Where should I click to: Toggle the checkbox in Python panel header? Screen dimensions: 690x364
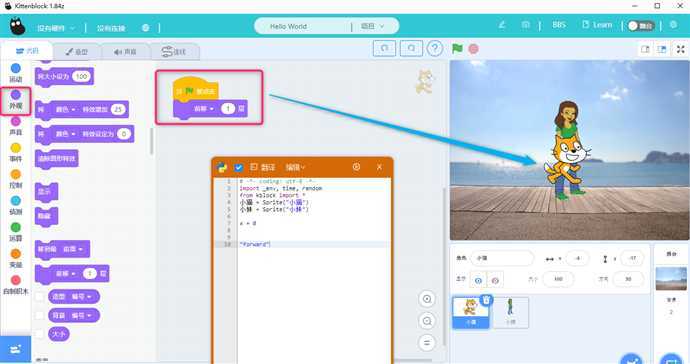pyautogui.click(x=239, y=167)
